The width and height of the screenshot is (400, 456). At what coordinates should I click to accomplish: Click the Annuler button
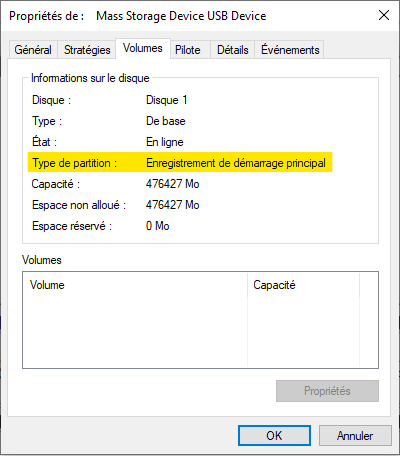coord(355,435)
